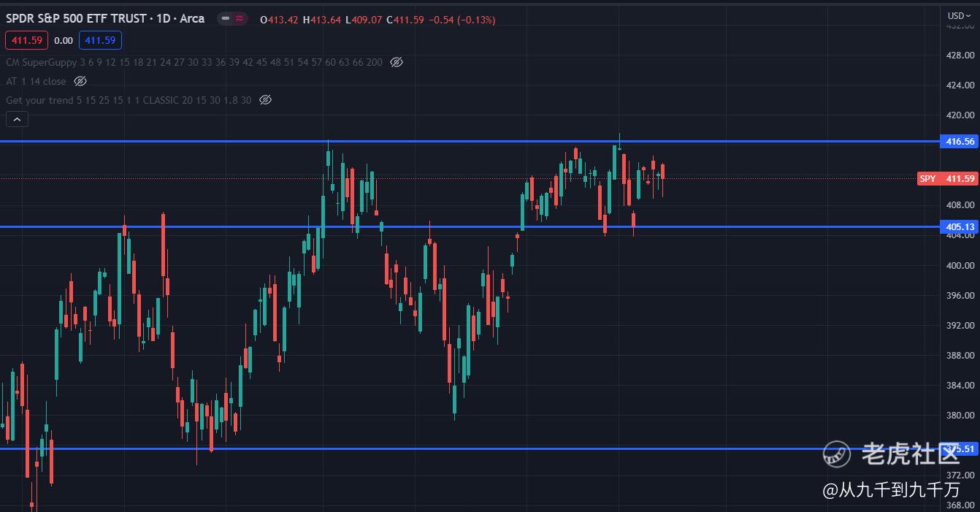Click the 405.13 price label on the axis
Screen dimensions: 980x512
pyautogui.click(x=960, y=226)
